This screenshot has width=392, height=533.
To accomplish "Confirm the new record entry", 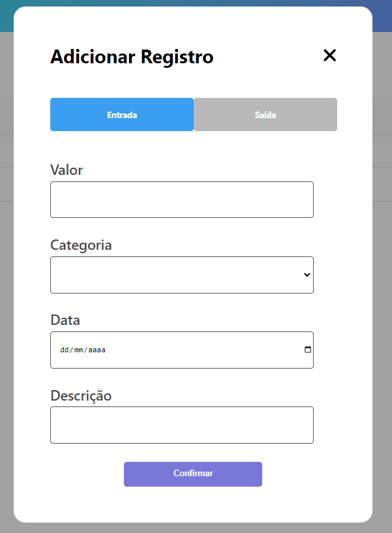I will (x=192, y=474).
